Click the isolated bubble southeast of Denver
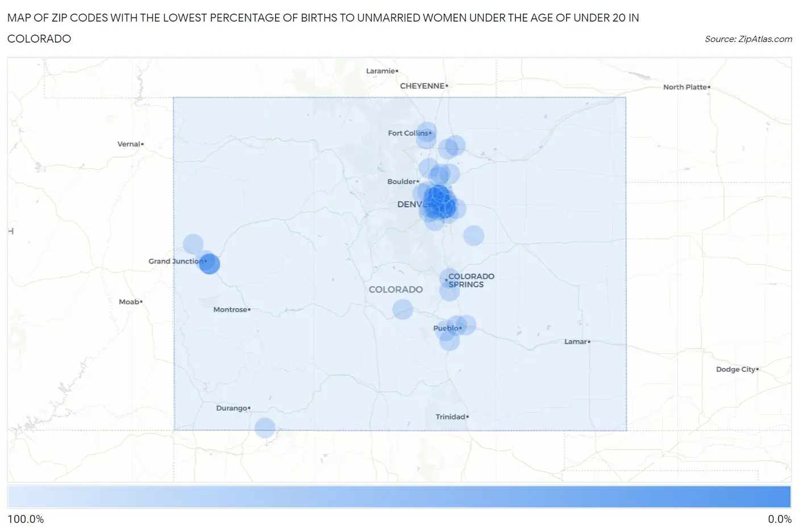Viewport: 799px width, 532px height. [473, 235]
